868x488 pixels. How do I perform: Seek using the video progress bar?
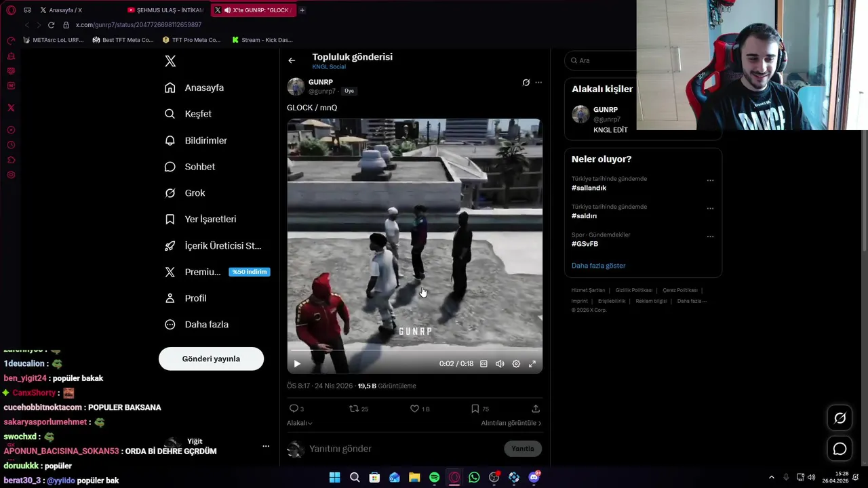pyautogui.click(x=414, y=350)
